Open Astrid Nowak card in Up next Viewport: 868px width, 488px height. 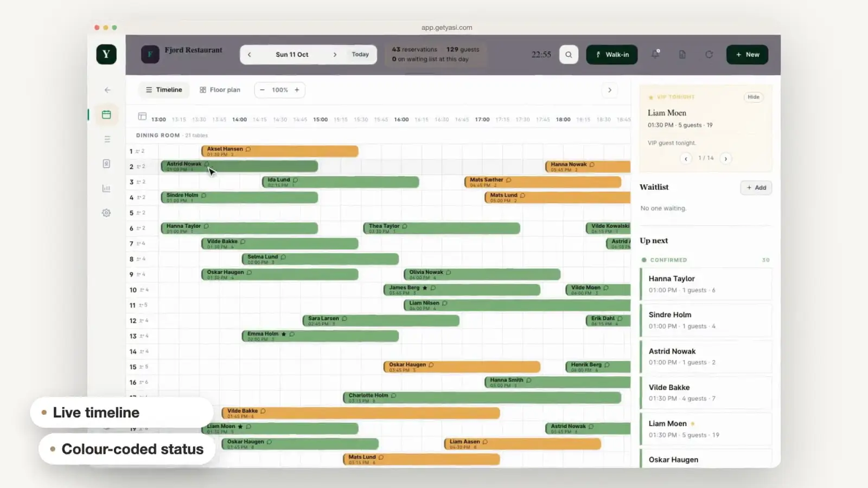pos(706,357)
